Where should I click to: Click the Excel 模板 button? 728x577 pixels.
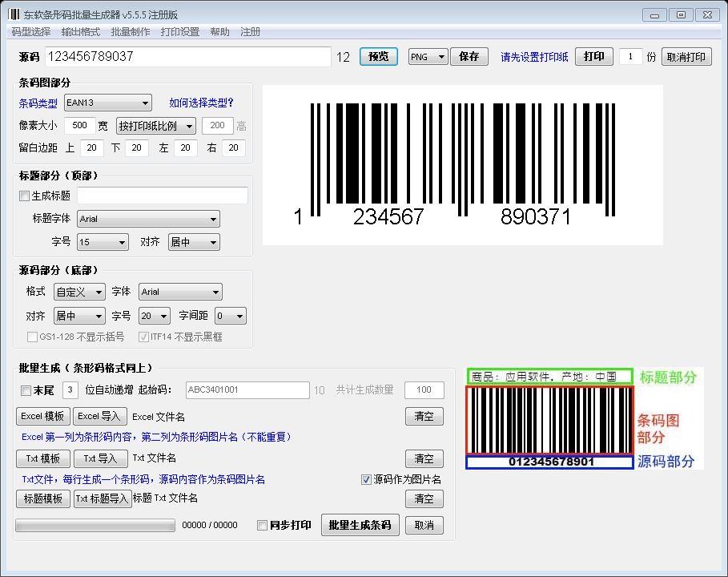pos(42,416)
